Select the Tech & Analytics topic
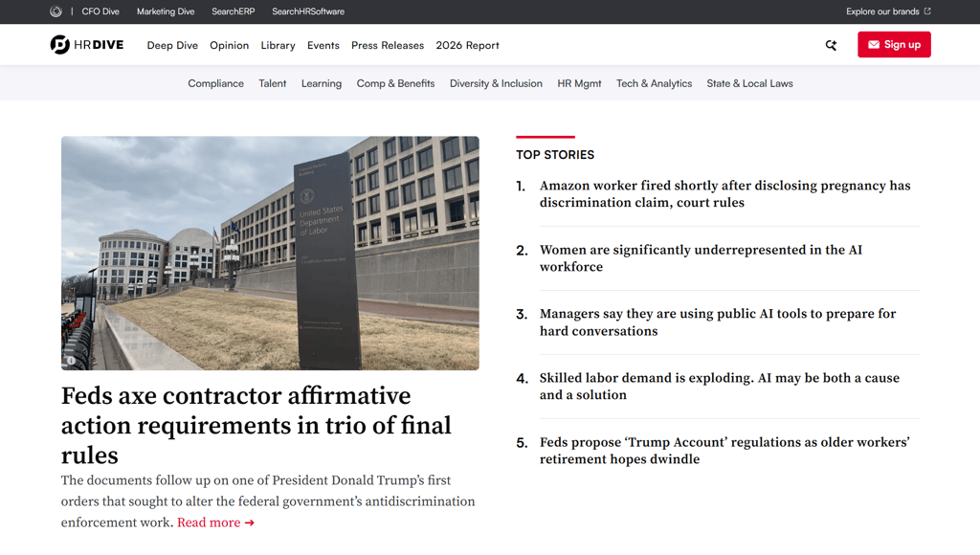 [x=655, y=83]
